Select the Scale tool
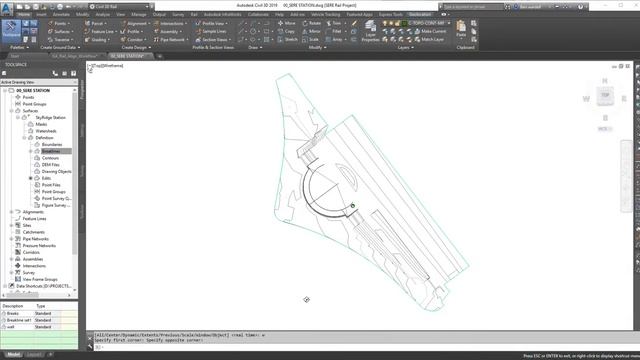The height and width of the screenshot is (360, 640). coord(310,40)
